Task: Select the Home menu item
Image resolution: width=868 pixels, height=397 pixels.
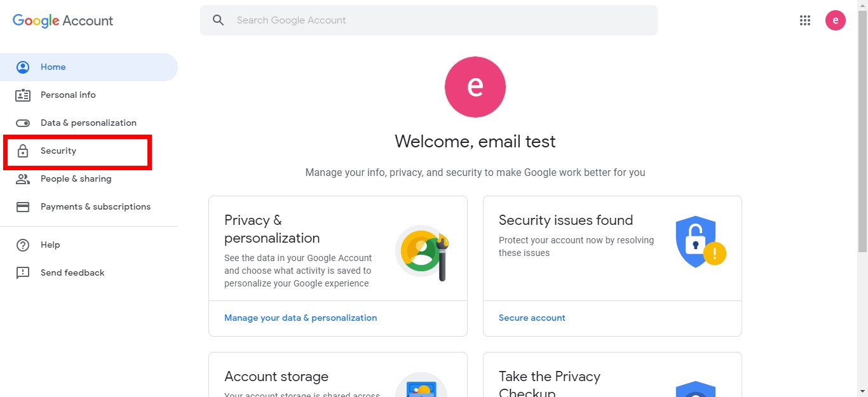Action: [x=53, y=67]
